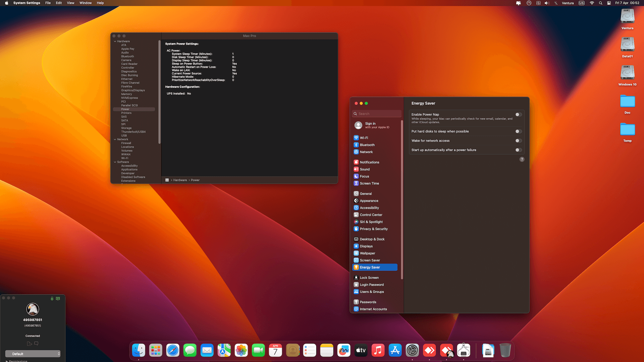Image resolution: width=644 pixels, height=362 pixels.
Task: Turn on put hard disks to sleep
Action: click(518, 131)
